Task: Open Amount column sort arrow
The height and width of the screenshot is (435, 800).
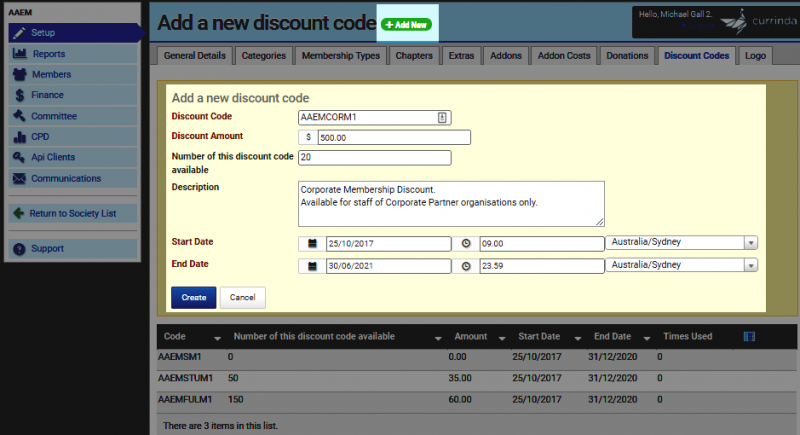Action: pos(502,338)
